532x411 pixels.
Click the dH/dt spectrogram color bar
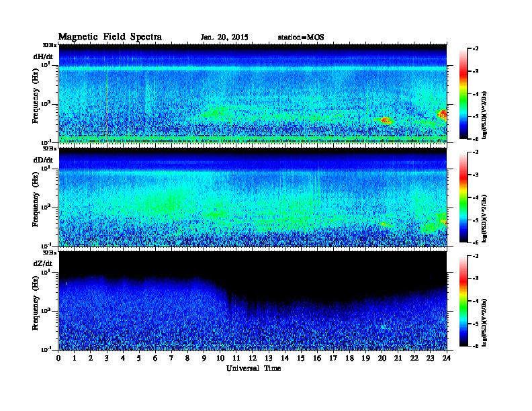[463, 94]
